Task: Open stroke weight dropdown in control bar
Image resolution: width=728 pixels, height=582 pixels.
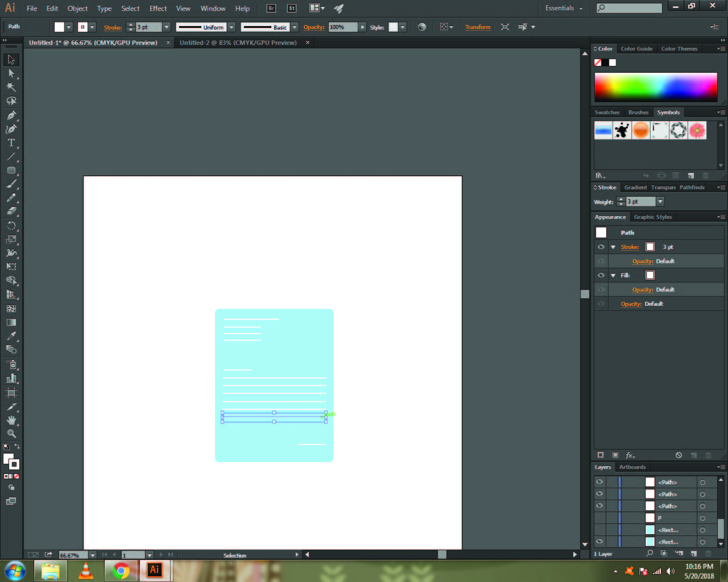Action: pyautogui.click(x=167, y=27)
